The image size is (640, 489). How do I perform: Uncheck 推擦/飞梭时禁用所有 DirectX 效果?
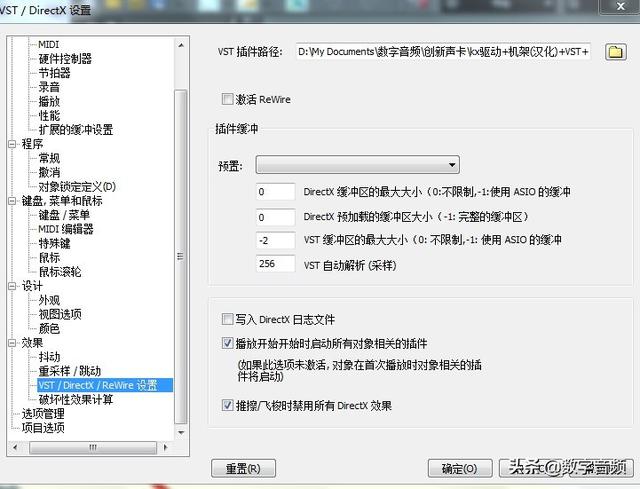(227, 405)
